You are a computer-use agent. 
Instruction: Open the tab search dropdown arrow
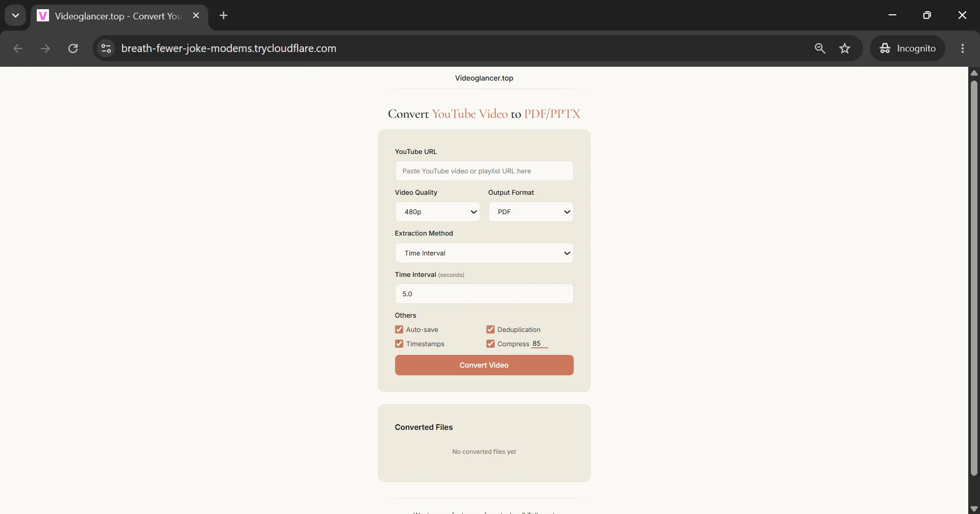coord(15,15)
